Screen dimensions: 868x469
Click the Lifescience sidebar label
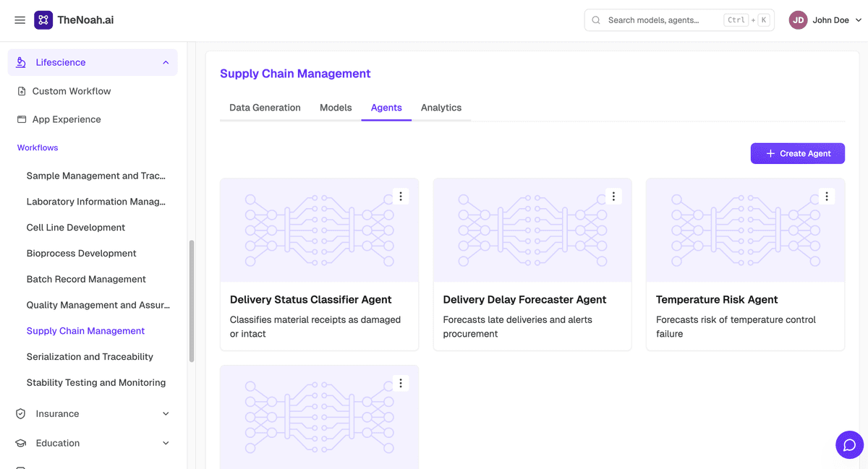click(x=61, y=62)
